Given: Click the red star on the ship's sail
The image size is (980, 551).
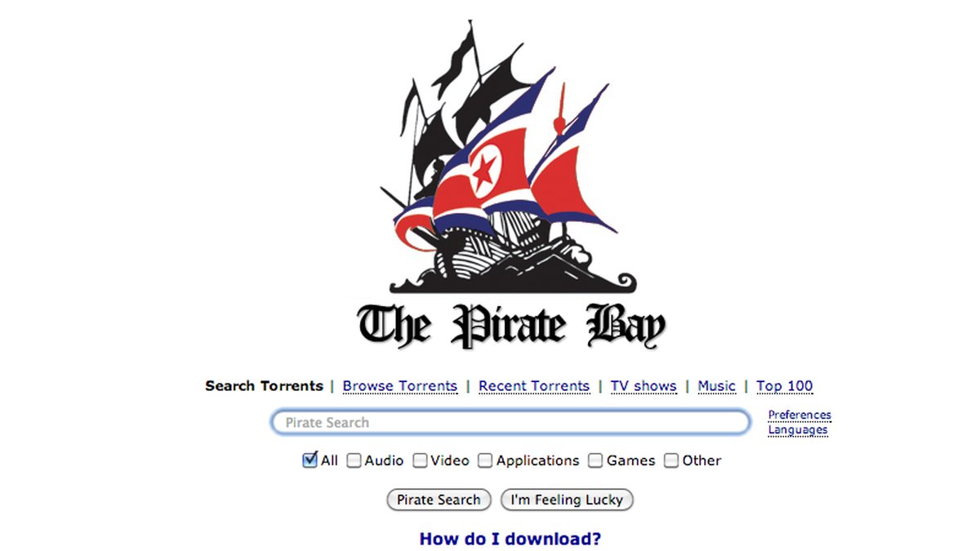Looking at the screenshot, I should (483, 171).
